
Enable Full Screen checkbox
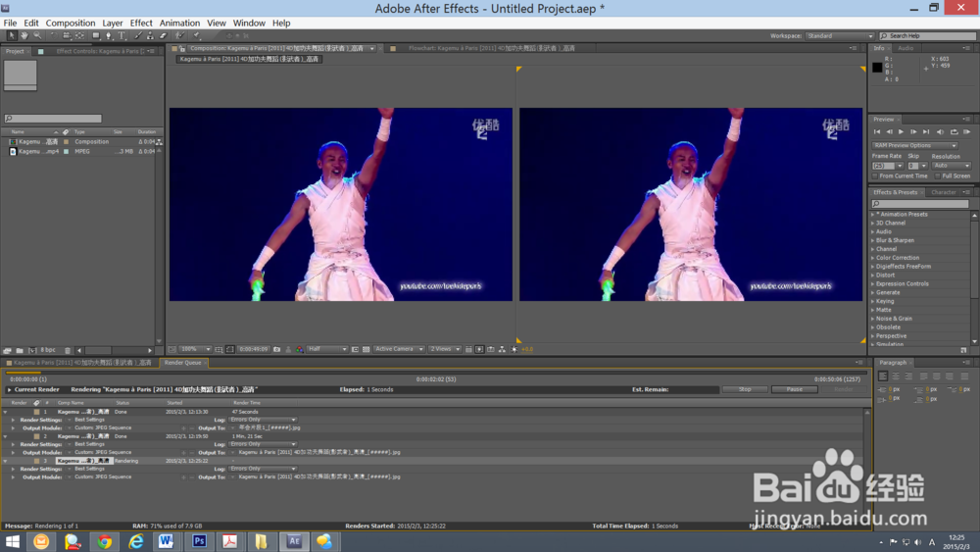point(938,176)
